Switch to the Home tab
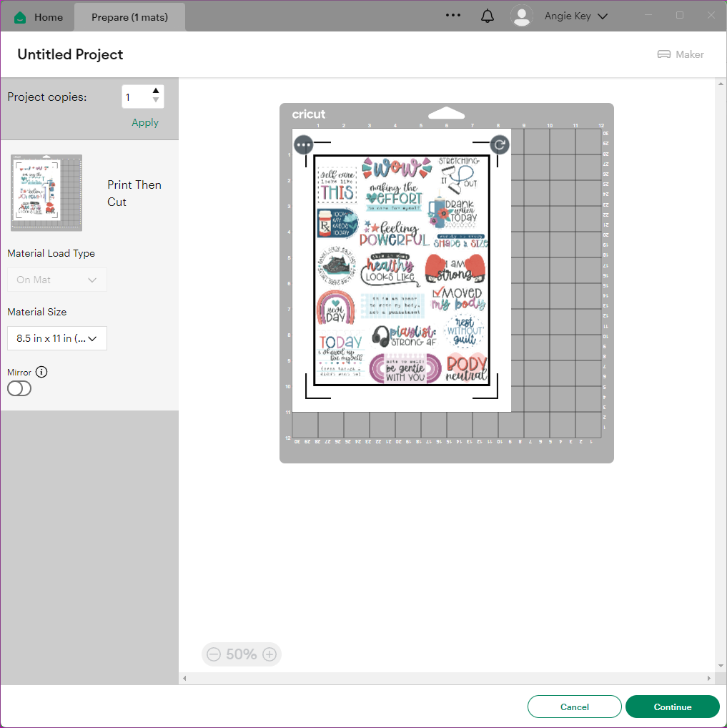 point(39,17)
